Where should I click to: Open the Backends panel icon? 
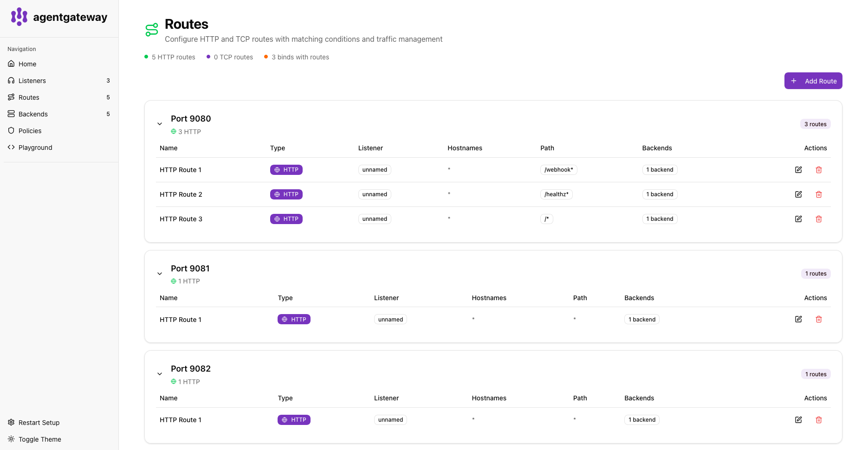(11, 114)
